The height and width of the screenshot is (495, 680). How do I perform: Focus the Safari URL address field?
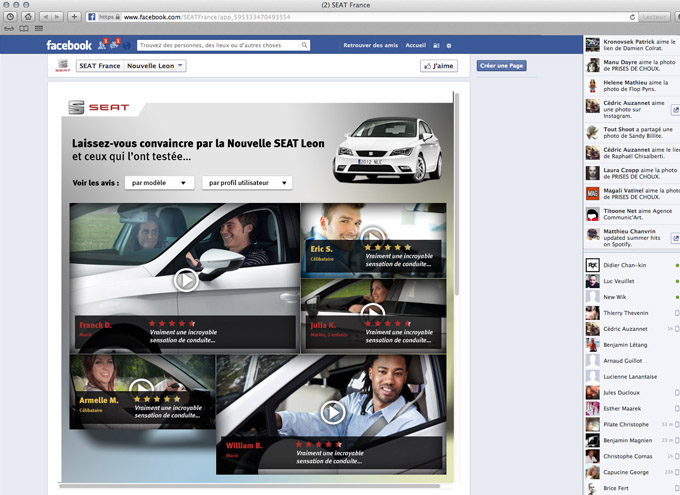coord(358,17)
